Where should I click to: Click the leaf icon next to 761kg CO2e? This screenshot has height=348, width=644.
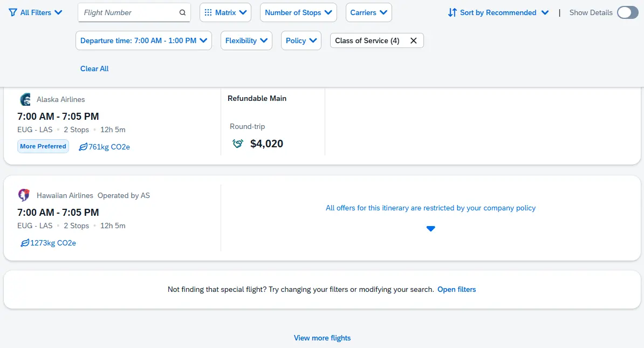tap(83, 147)
